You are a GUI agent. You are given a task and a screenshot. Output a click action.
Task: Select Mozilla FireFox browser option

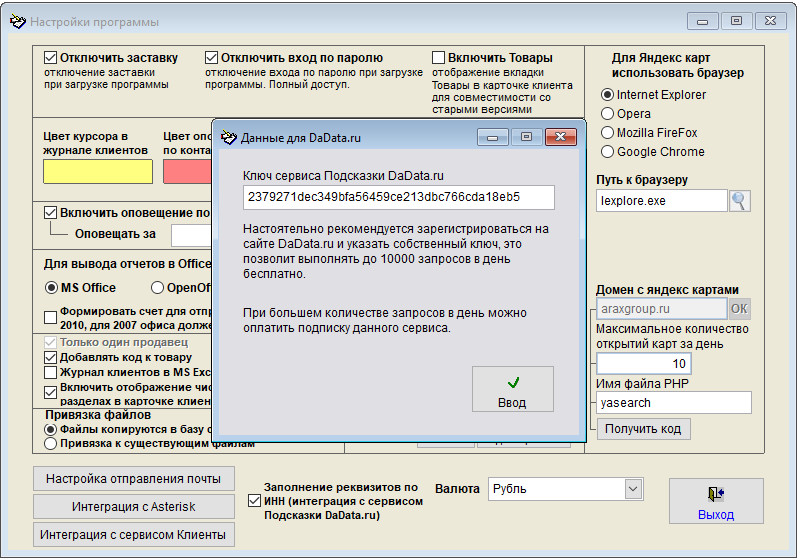(x=607, y=133)
